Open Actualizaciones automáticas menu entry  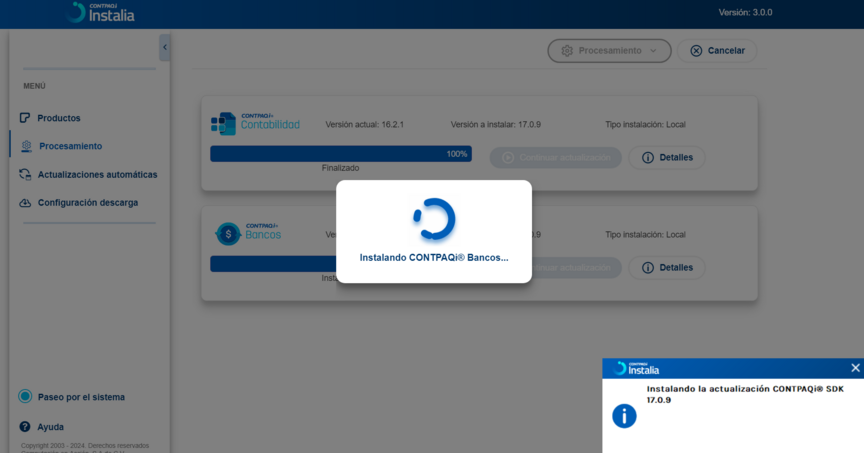pyautogui.click(x=97, y=175)
